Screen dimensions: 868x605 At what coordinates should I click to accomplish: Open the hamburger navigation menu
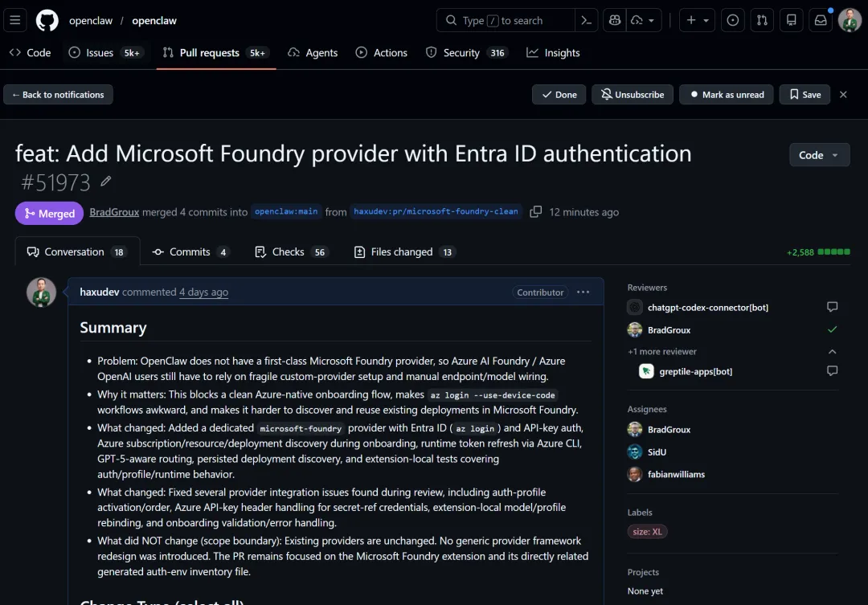pyautogui.click(x=15, y=20)
